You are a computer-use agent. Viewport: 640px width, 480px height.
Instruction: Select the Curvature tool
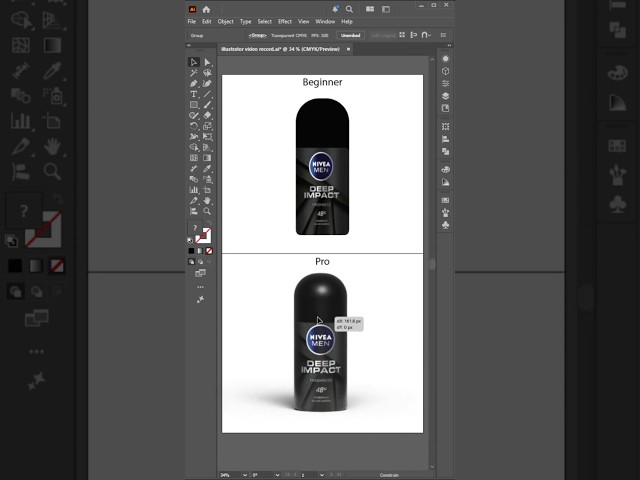207,83
